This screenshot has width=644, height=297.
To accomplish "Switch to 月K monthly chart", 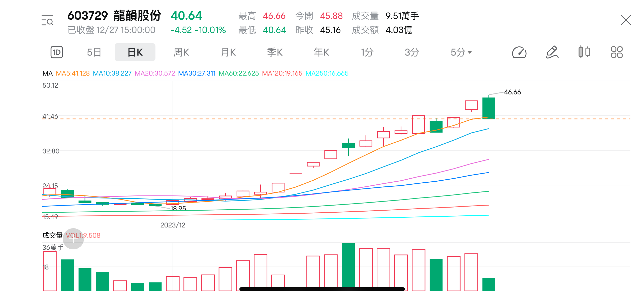I will [228, 52].
